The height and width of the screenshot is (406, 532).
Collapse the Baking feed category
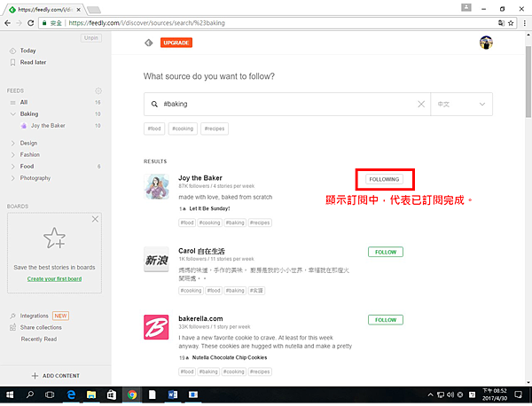point(13,114)
